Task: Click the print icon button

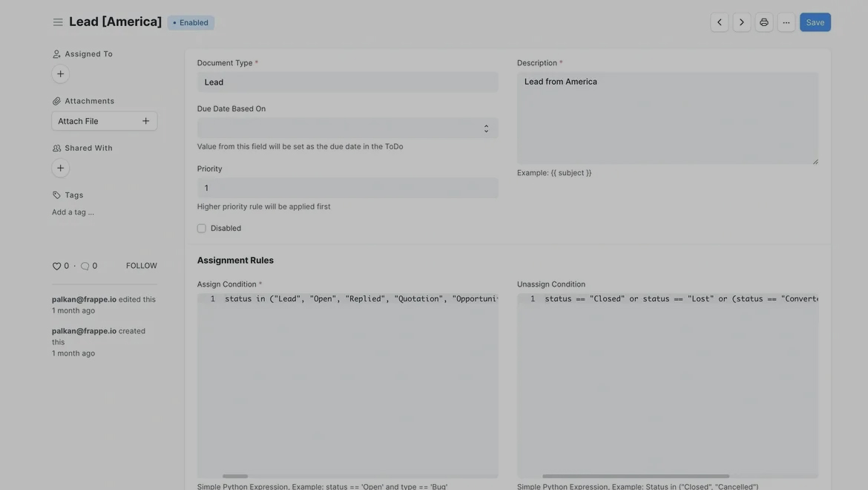Action: coord(763,22)
